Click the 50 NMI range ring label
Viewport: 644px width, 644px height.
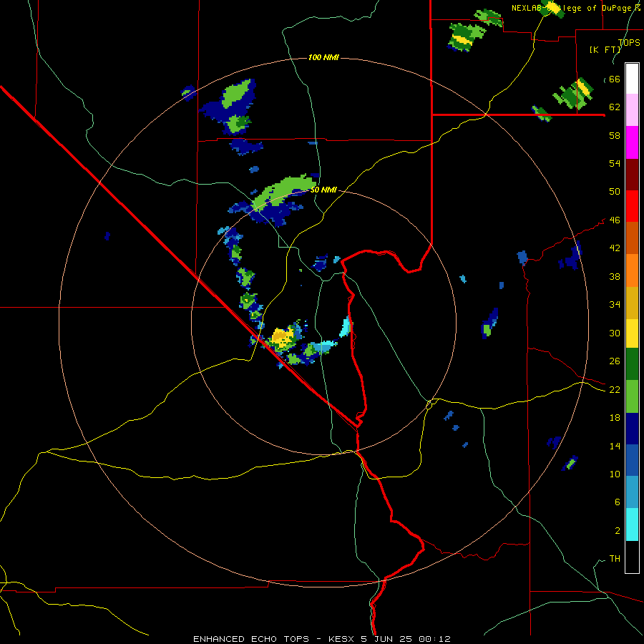pyautogui.click(x=323, y=190)
